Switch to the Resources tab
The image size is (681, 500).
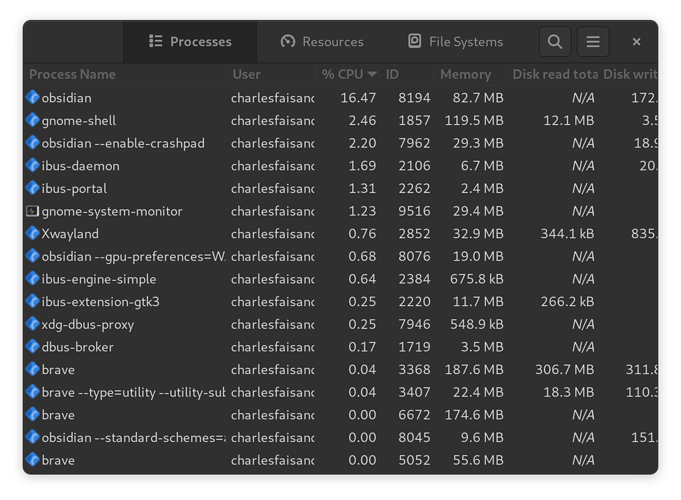[322, 42]
